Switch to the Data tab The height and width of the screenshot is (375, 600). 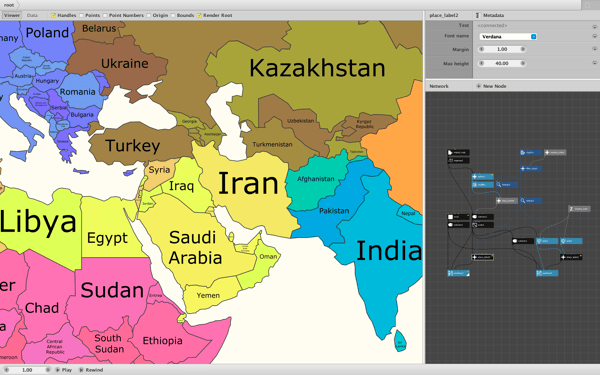32,15
